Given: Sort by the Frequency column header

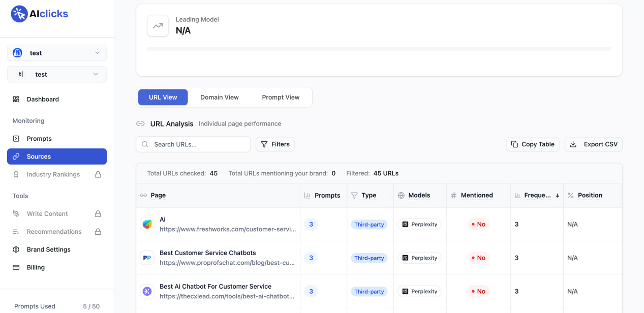Looking at the screenshot, I should coord(537,195).
